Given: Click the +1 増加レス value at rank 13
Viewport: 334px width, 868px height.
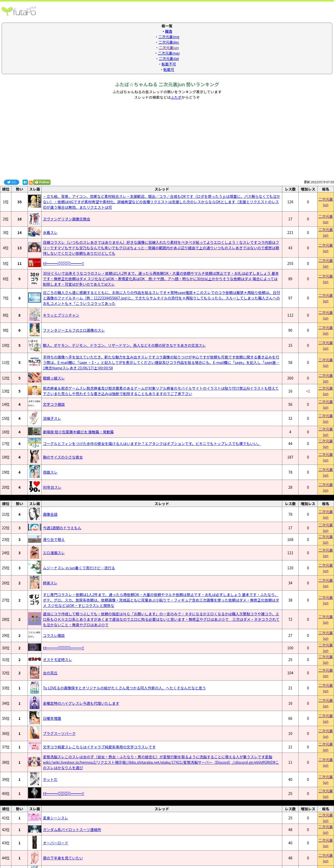Looking at the screenshot, I should (x=308, y=391).
